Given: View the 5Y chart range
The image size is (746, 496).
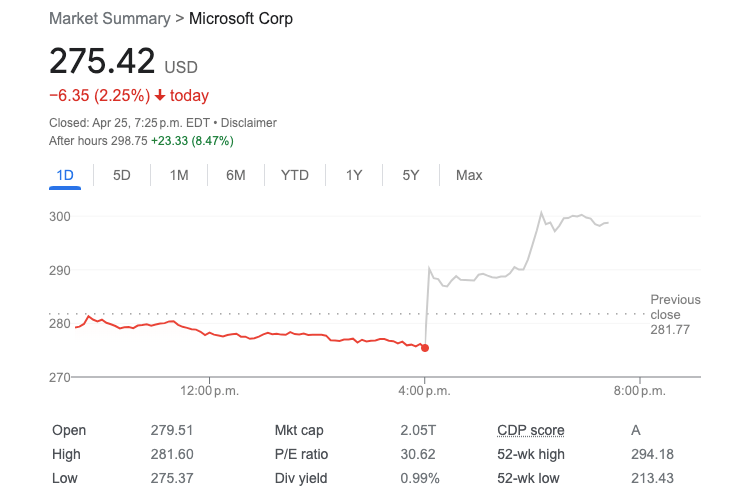Looking at the screenshot, I should (x=411, y=175).
